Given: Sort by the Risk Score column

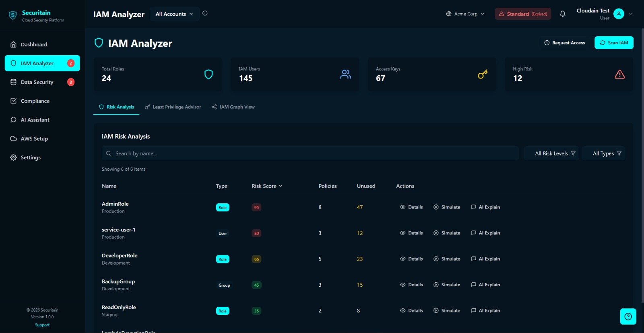Looking at the screenshot, I should pyautogui.click(x=267, y=186).
